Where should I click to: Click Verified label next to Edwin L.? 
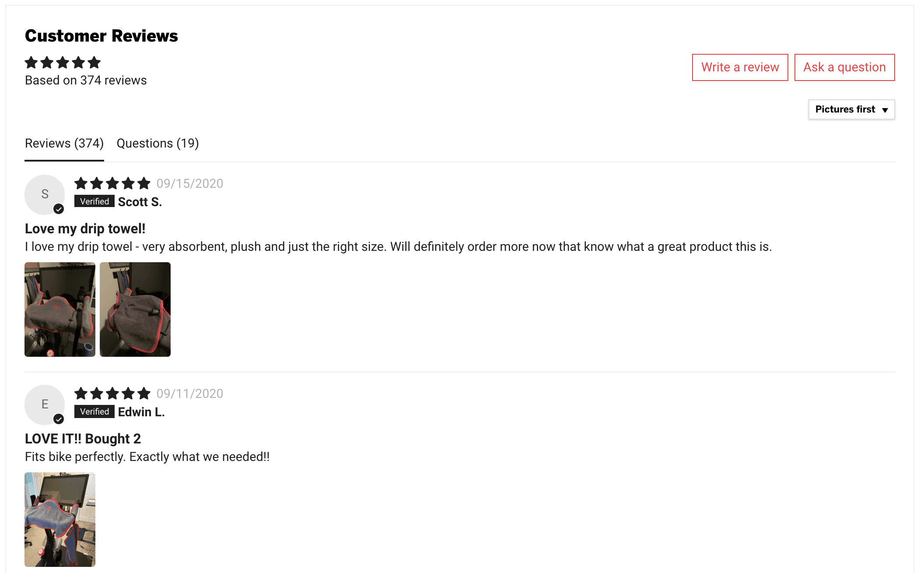click(94, 411)
